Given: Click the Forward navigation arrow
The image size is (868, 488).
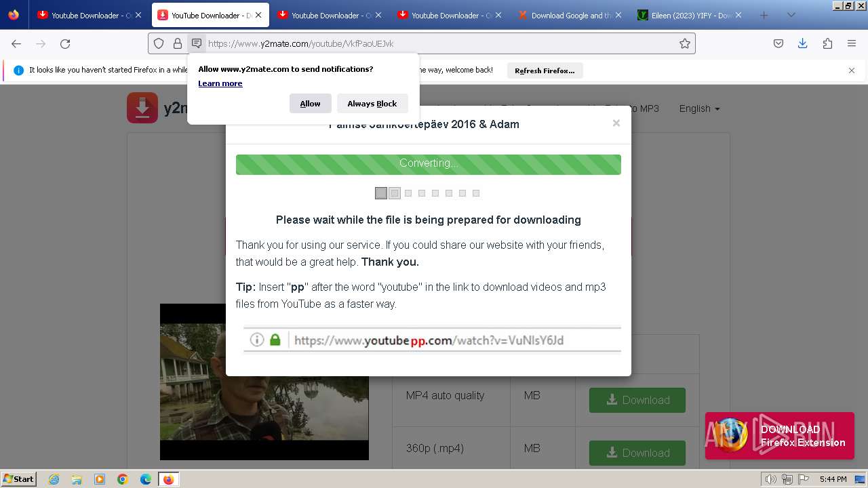Looking at the screenshot, I should [41, 43].
